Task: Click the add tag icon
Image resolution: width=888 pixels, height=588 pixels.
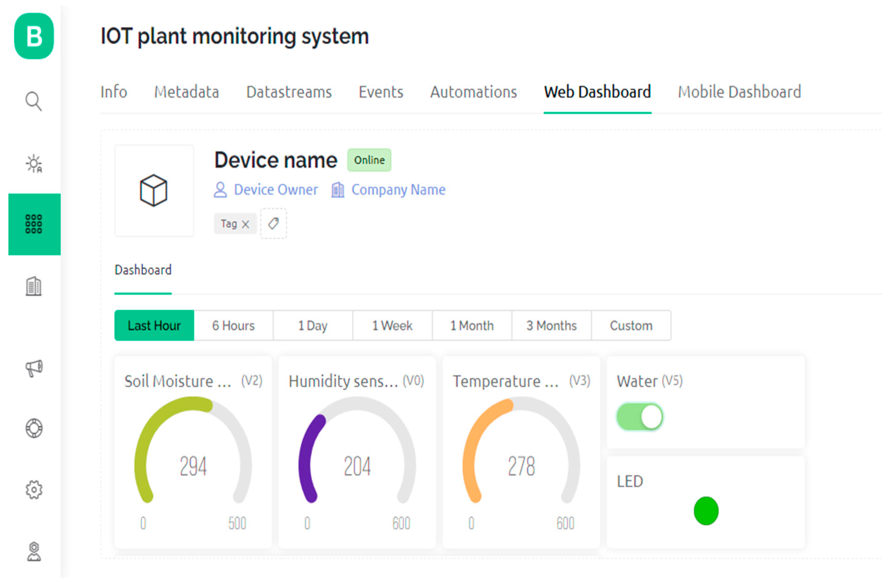Action: click(x=274, y=223)
